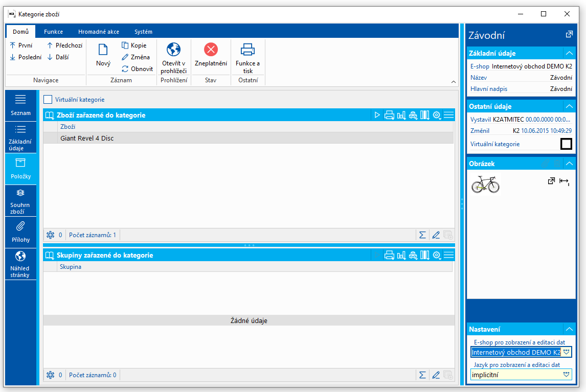Viewport: 586px width, 392px height.
Task: Go to Další (next) record
Action: pos(58,57)
